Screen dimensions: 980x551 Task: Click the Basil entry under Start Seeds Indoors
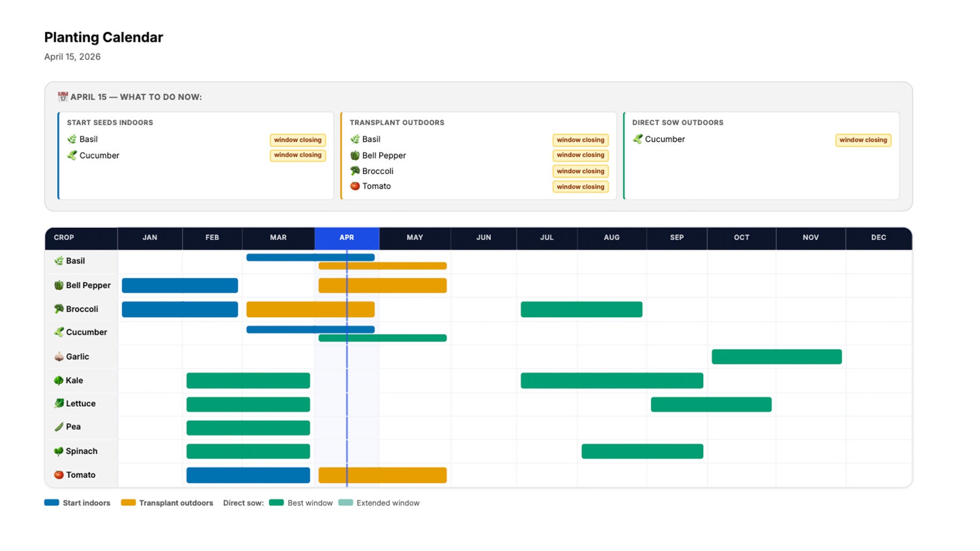tap(88, 139)
